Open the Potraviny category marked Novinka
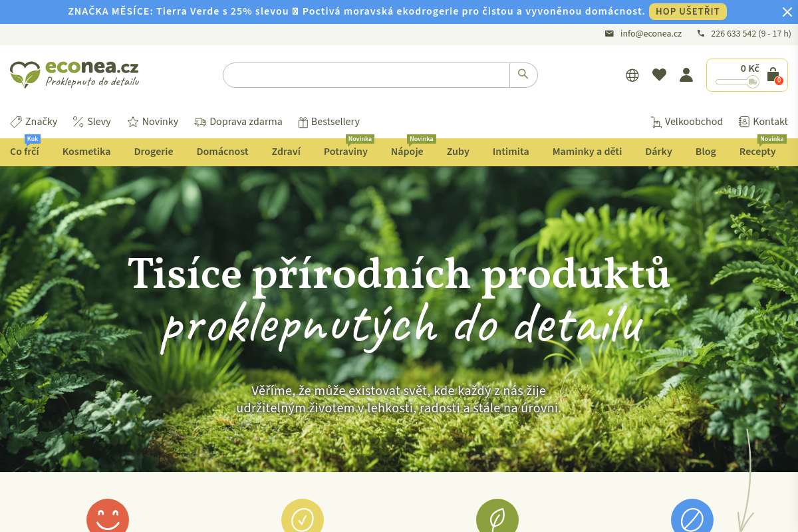 [x=345, y=152]
